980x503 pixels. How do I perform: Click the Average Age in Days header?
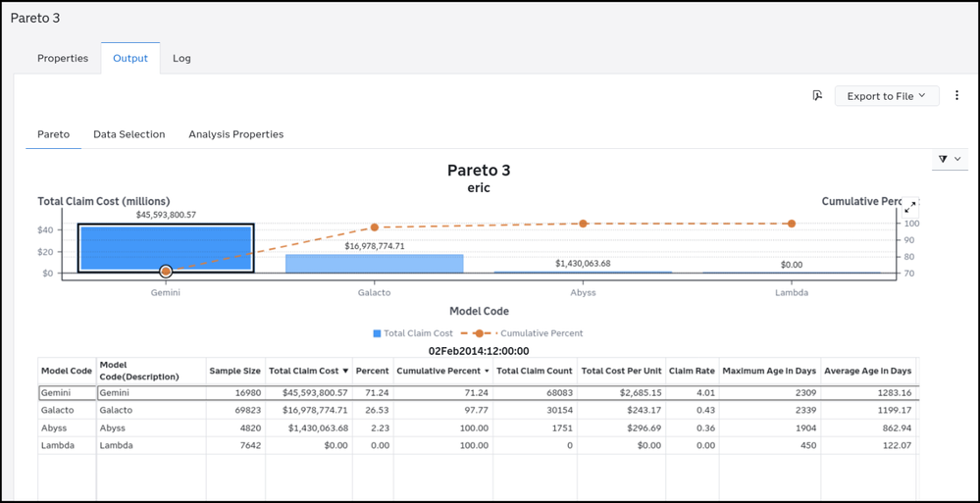[x=867, y=371]
